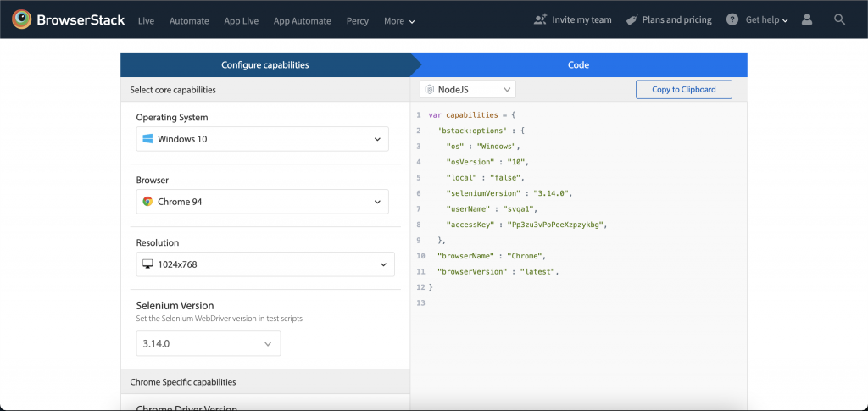Click the Invite my team icon

point(541,19)
